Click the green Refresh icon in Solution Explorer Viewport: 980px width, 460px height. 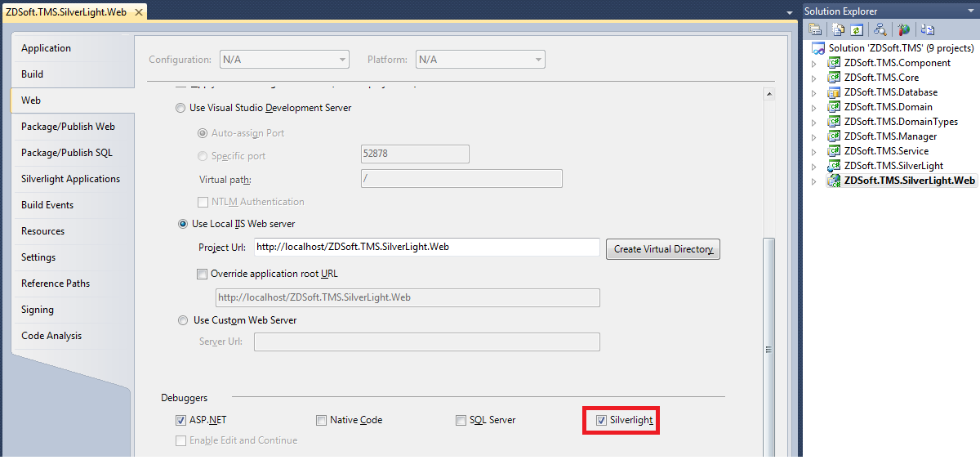point(857,29)
